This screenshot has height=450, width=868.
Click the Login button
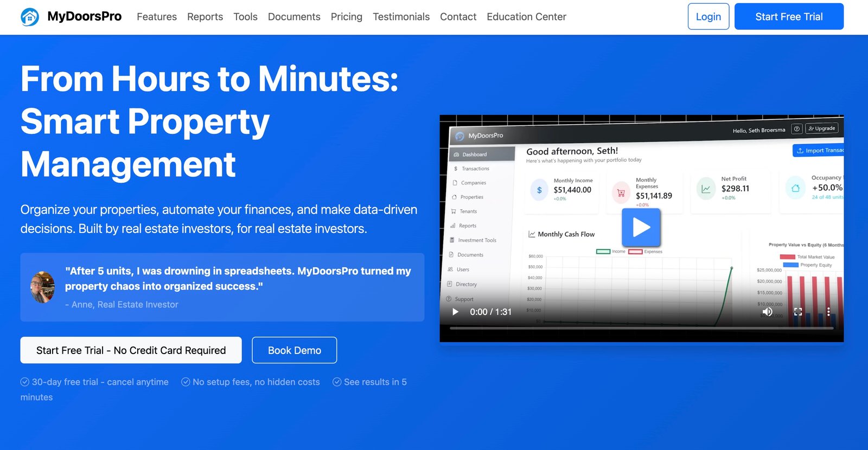coord(708,17)
